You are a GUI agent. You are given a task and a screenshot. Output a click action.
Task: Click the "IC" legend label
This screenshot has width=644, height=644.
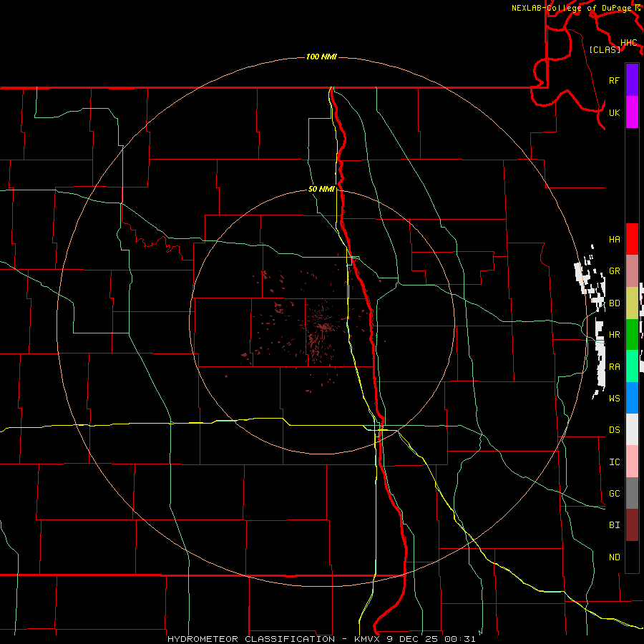tap(614, 462)
